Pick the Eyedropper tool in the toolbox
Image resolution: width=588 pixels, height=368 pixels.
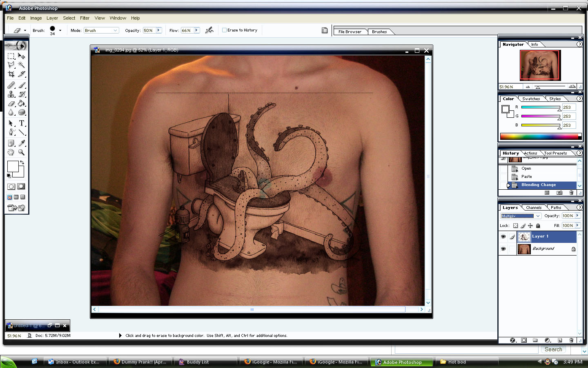[x=22, y=143]
